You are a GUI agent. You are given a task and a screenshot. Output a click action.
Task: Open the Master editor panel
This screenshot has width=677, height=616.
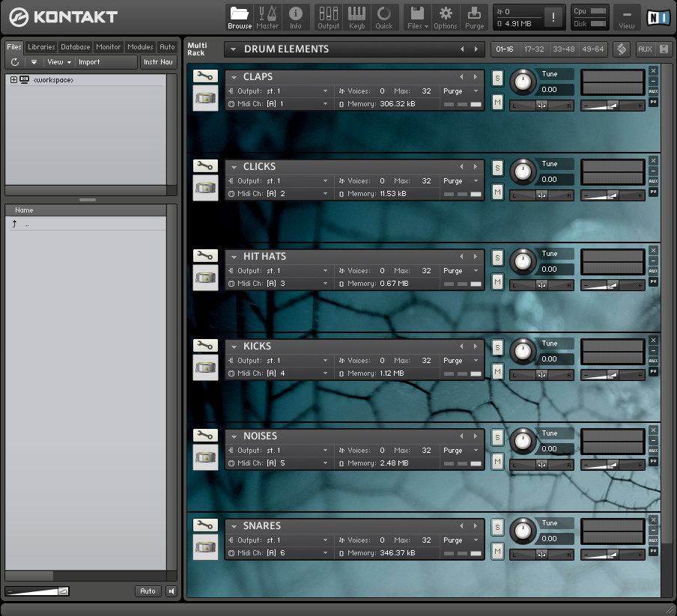[267, 17]
